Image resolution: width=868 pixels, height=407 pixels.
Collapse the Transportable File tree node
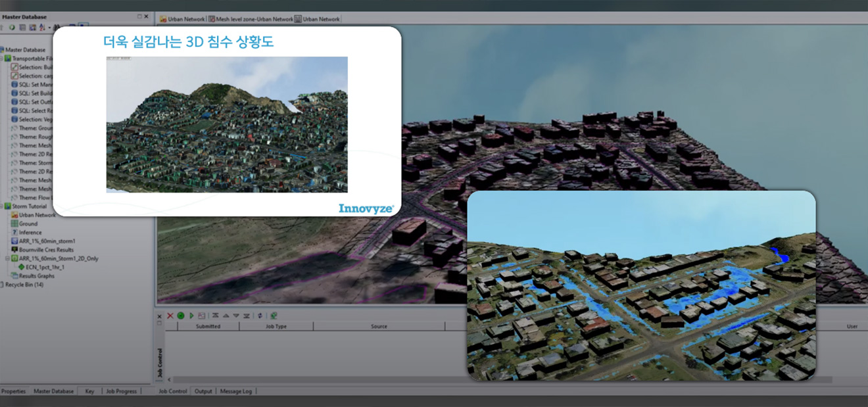tap(2, 59)
